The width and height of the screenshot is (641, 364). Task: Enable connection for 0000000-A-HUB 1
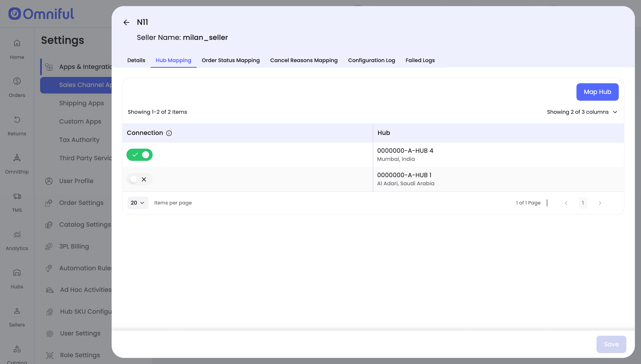[x=140, y=179]
